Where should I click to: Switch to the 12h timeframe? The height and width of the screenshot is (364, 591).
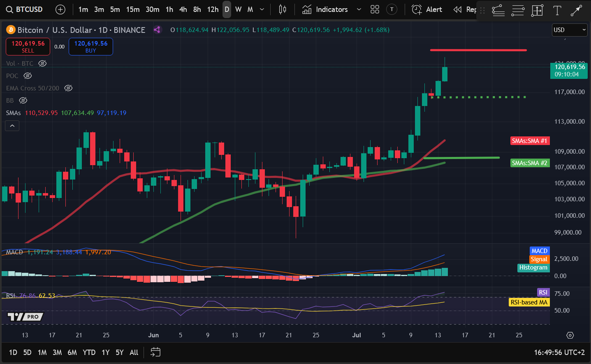tap(213, 9)
